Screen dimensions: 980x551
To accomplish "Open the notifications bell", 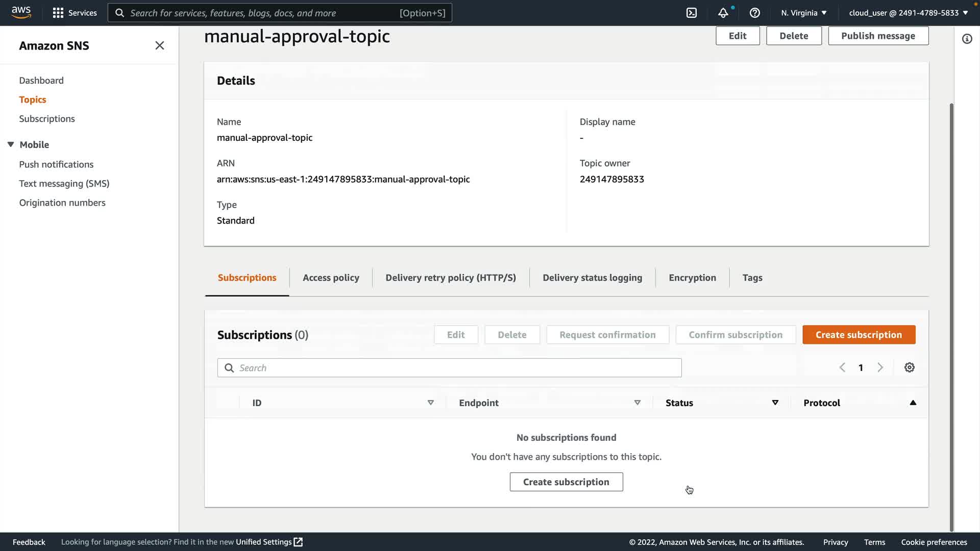I will [x=723, y=13].
